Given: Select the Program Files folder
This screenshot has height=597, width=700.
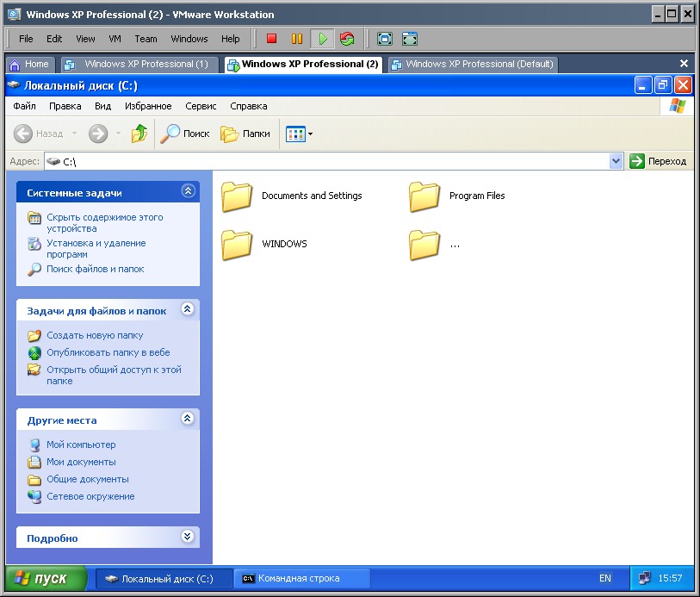Looking at the screenshot, I should click(x=424, y=196).
